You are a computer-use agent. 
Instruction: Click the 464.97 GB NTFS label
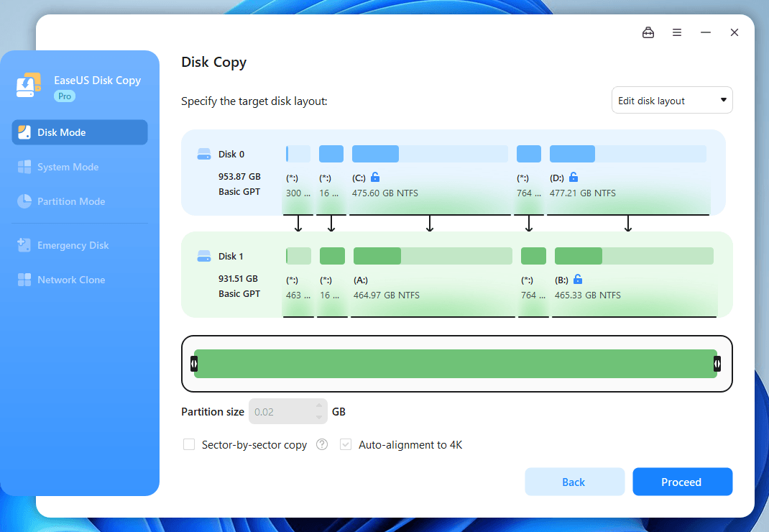[387, 295]
